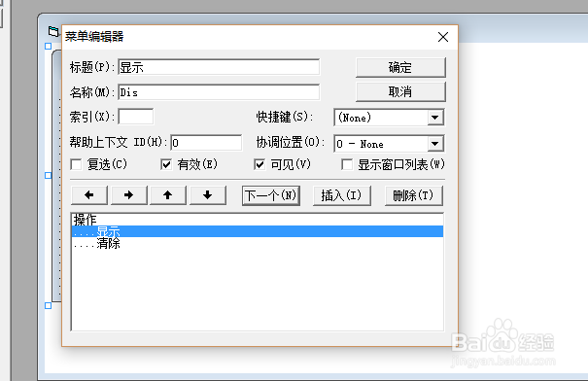Enable the 显示窗口列表(W) checkbox

pos(347,164)
